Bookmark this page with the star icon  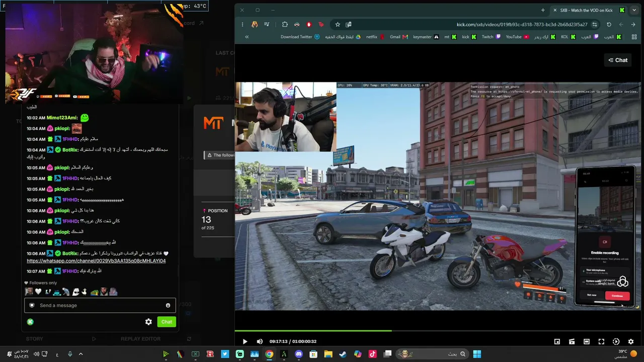click(338, 25)
